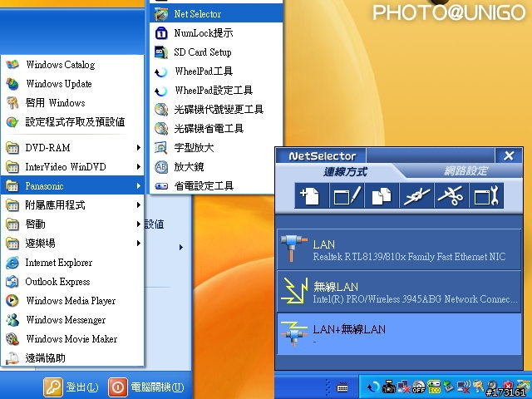Click the 字型放大 icon

click(x=161, y=148)
